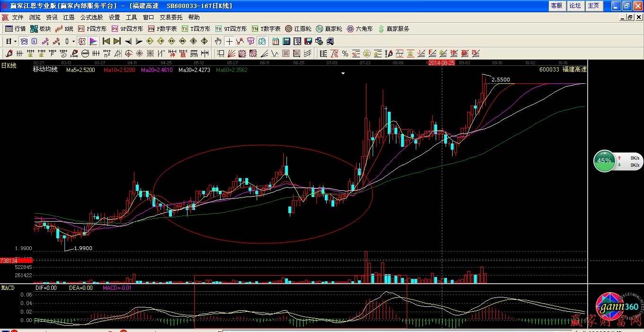Click the 客服 button in the title bar
The height and width of the screenshot is (332, 644).
556,6
